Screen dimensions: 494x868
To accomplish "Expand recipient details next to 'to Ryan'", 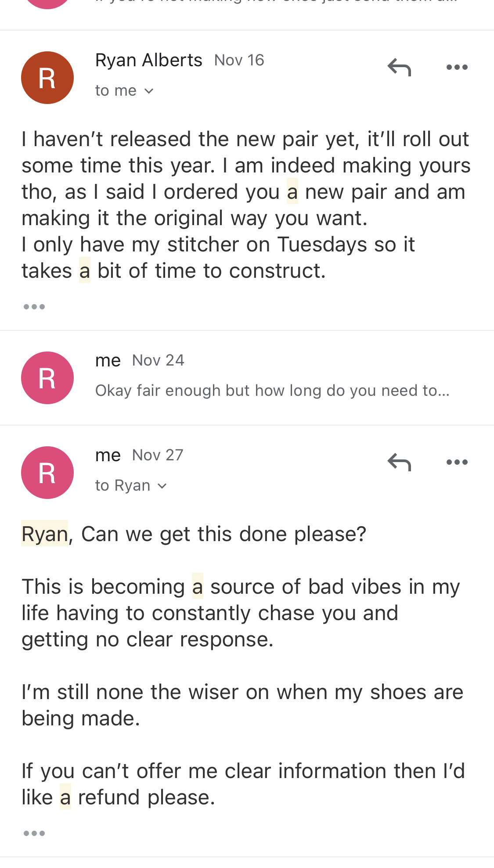I will pos(162,486).
